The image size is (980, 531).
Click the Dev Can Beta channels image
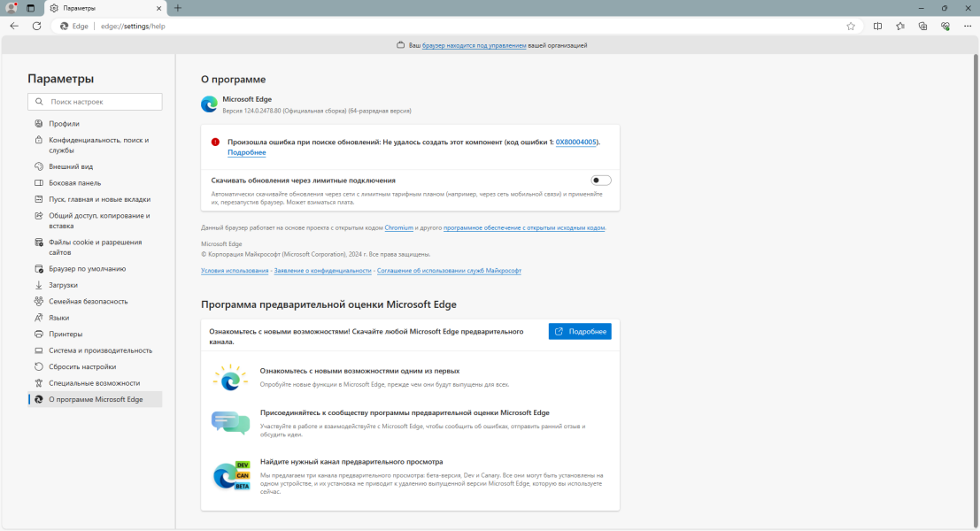tap(231, 476)
